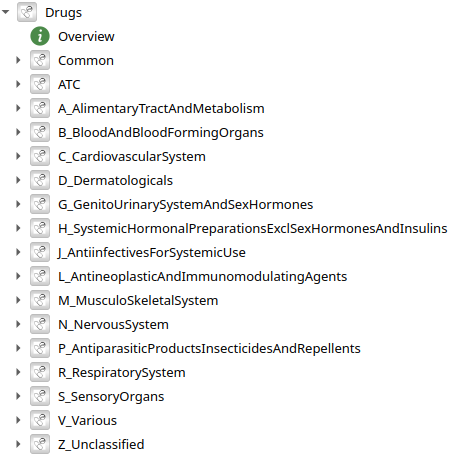
Task: Open the Overview documentation entry
Action: click(86, 37)
